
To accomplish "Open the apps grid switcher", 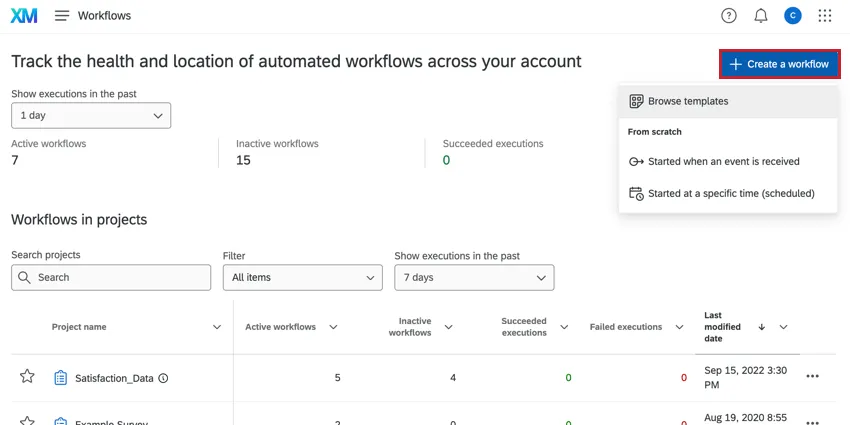I will pos(825,16).
